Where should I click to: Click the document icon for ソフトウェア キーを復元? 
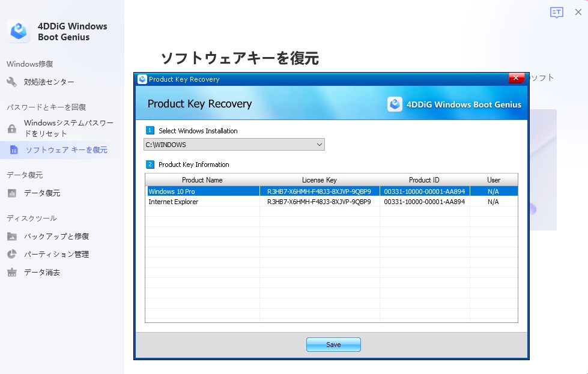[x=14, y=150]
